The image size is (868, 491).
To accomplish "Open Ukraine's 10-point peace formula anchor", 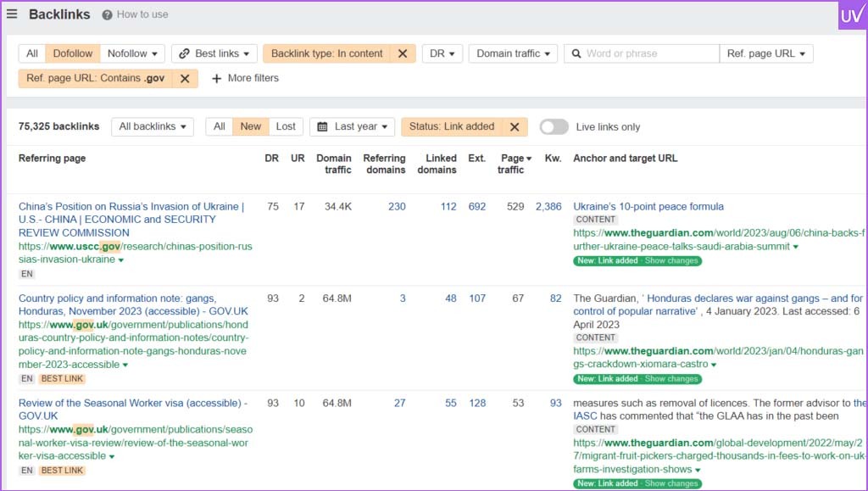I will click(x=648, y=207).
